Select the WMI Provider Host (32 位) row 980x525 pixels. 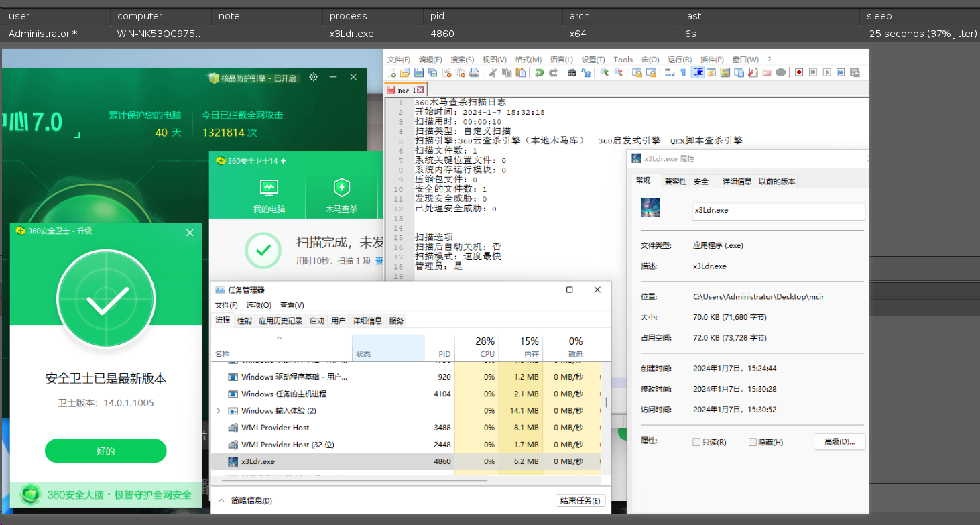pos(406,445)
